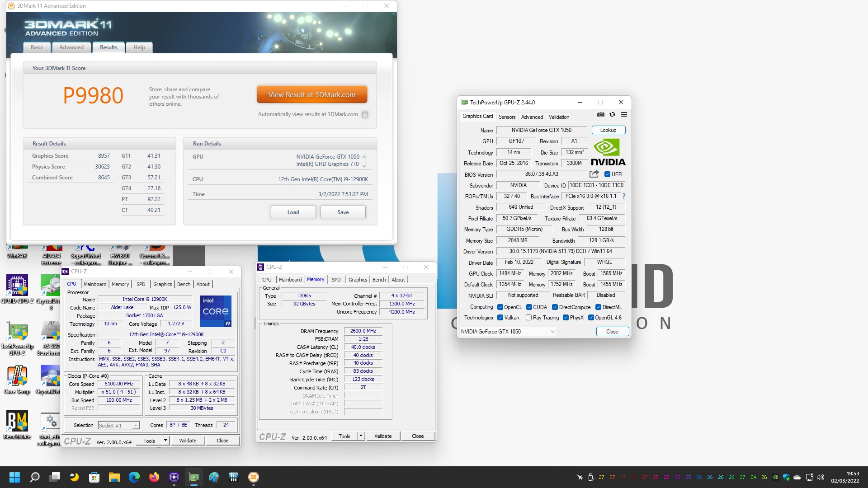Toggle the CUDA checkbox
Screen dimensions: 868x488
tap(529, 307)
